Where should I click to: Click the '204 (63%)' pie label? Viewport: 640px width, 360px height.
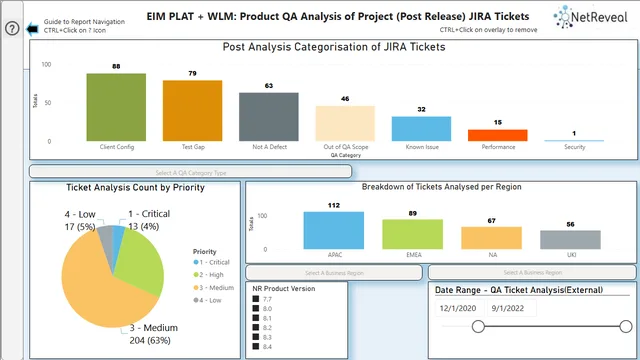pyautogui.click(x=150, y=340)
